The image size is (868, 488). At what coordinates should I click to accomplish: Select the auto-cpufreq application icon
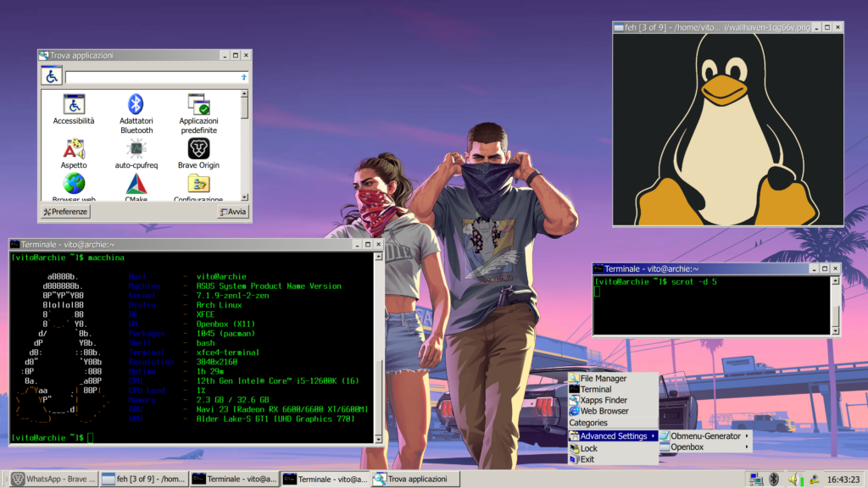[136, 154]
